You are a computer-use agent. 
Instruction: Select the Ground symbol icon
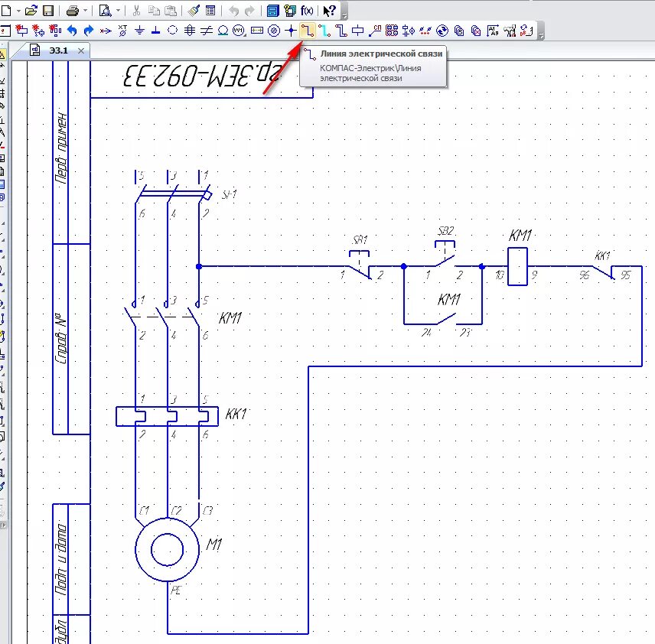click(x=139, y=31)
